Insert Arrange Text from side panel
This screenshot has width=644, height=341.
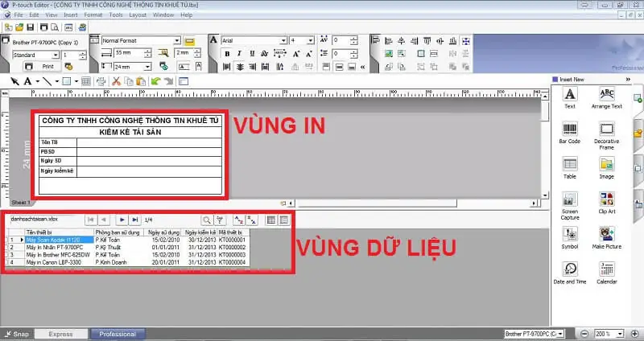click(607, 97)
